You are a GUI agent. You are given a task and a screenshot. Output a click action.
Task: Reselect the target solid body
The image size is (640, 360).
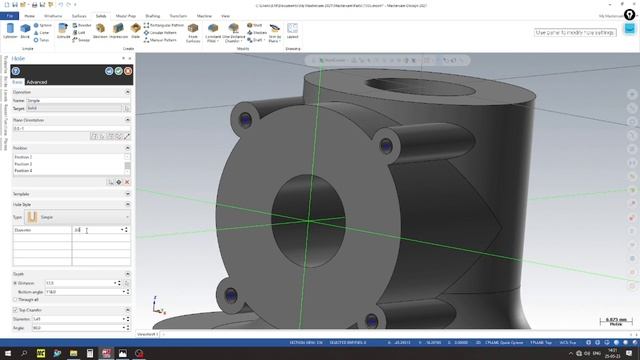point(127,108)
